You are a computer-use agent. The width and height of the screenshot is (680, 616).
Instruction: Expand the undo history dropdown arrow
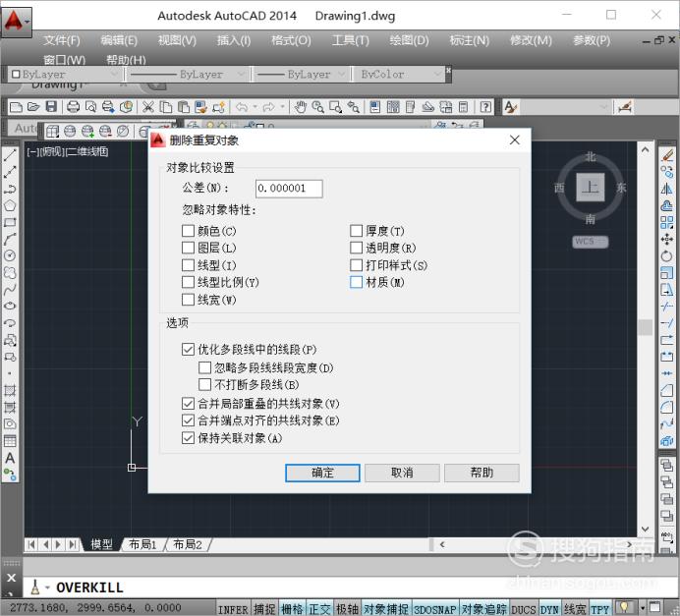click(255, 107)
